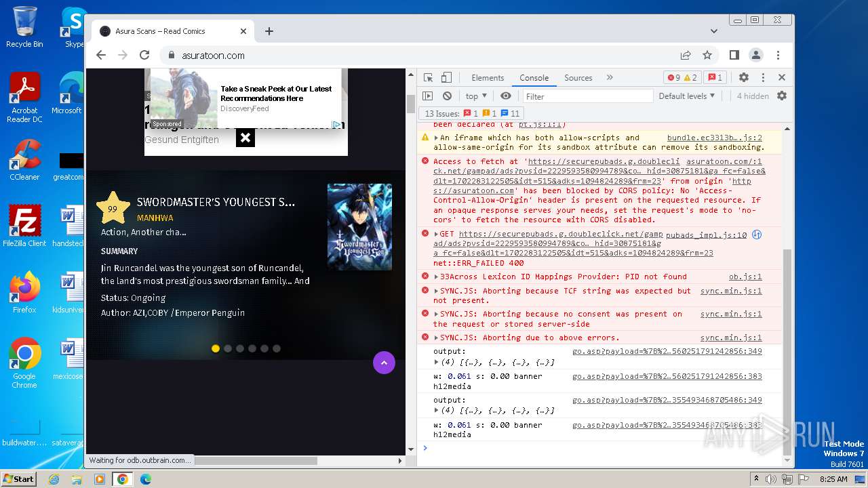
Task: Select the sixth slider dot
Action: click(277, 348)
